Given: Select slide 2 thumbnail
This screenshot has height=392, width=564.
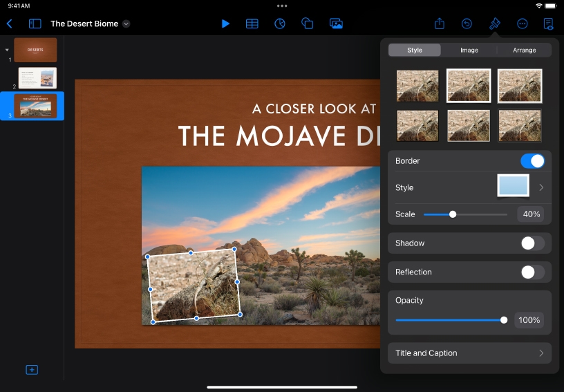Looking at the screenshot, I should 37,78.
